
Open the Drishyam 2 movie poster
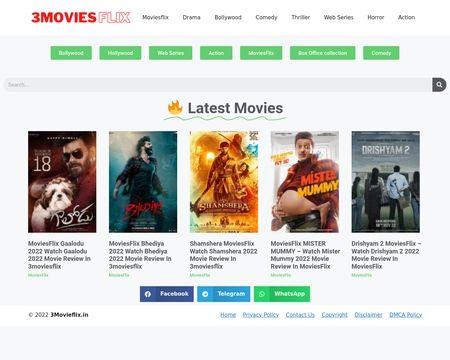coord(386,182)
